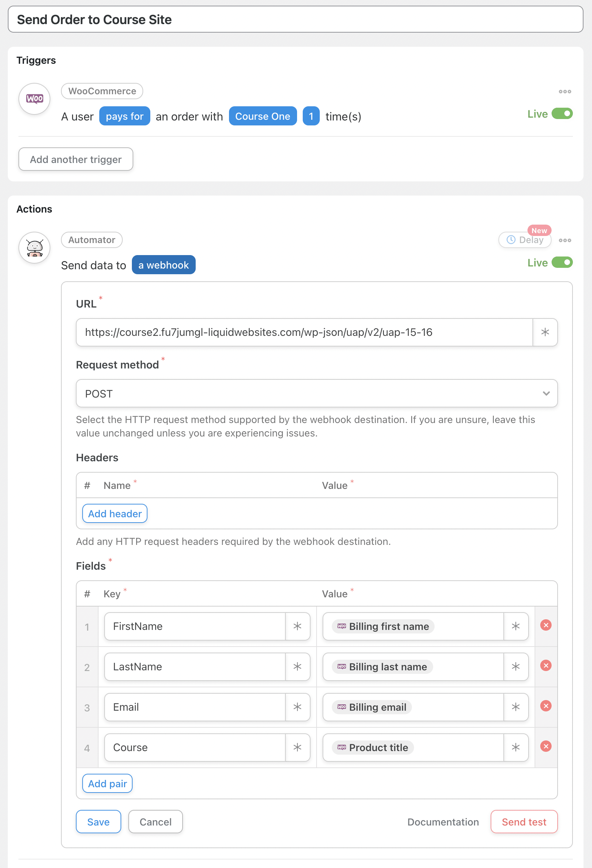592x868 pixels.
Task: Open the request method dropdown showing POST
Action: 317,393
